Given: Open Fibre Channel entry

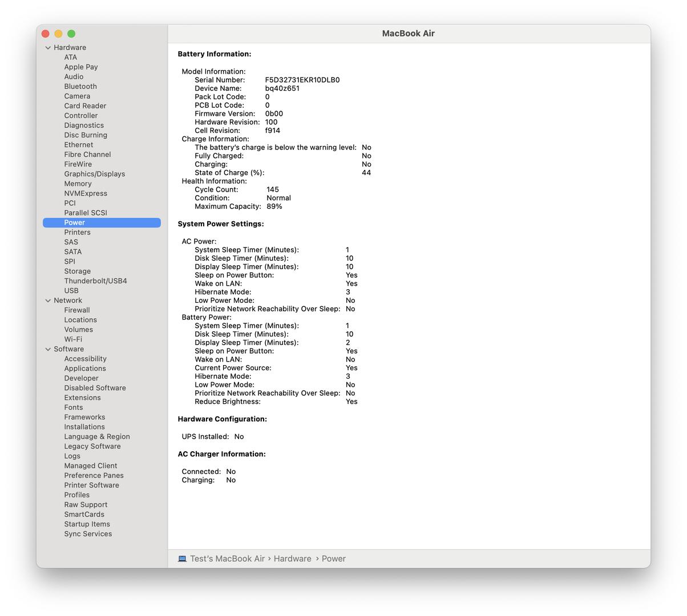Looking at the screenshot, I should [87, 154].
